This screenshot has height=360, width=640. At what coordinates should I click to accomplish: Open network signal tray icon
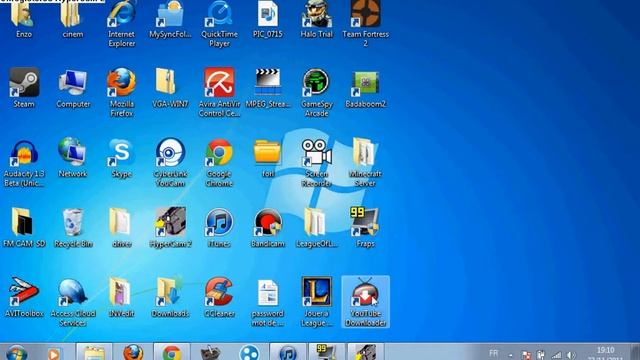556,356
